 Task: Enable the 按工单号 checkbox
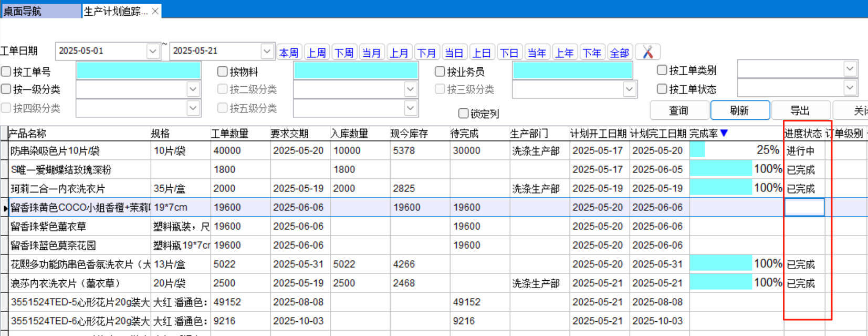coord(6,72)
